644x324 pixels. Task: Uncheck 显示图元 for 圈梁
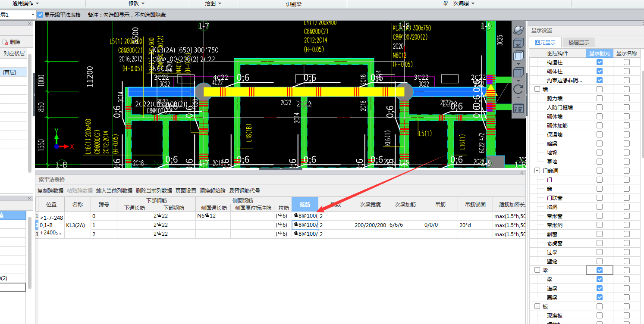coord(600,297)
